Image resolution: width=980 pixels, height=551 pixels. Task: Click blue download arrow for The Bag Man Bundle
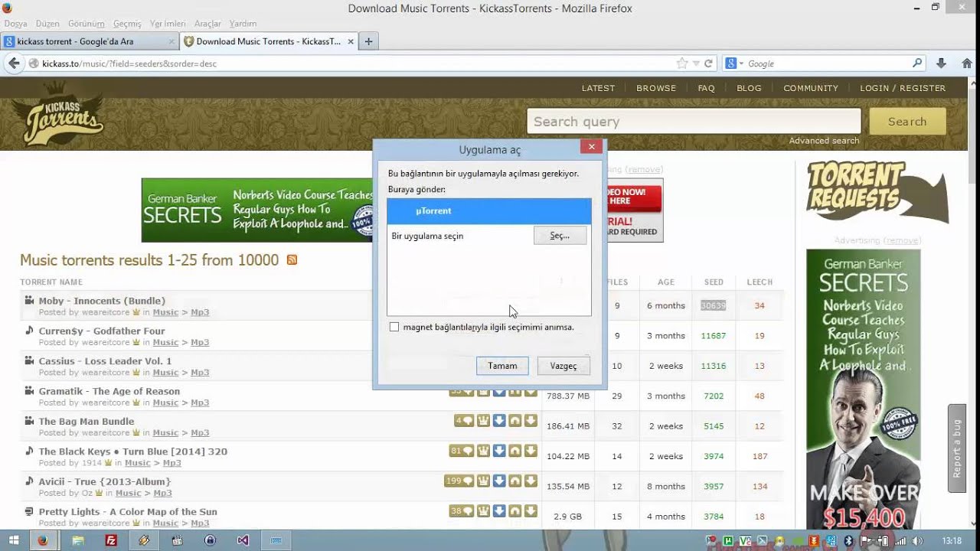coord(499,420)
